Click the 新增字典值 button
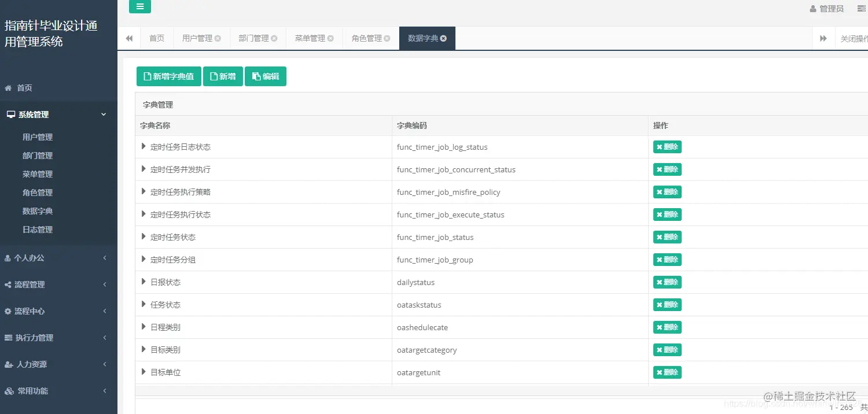868x414 pixels. [168, 76]
